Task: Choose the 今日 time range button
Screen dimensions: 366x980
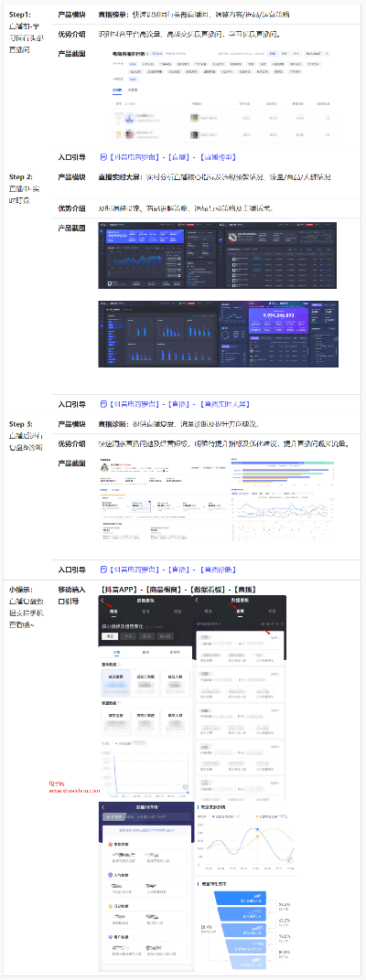Action: (x=109, y=636)
